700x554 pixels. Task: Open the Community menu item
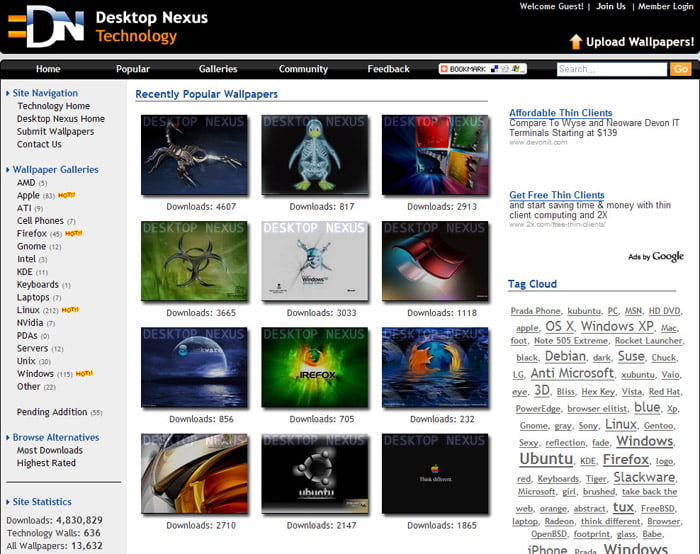pyautogui.click(x=303, y=69)
